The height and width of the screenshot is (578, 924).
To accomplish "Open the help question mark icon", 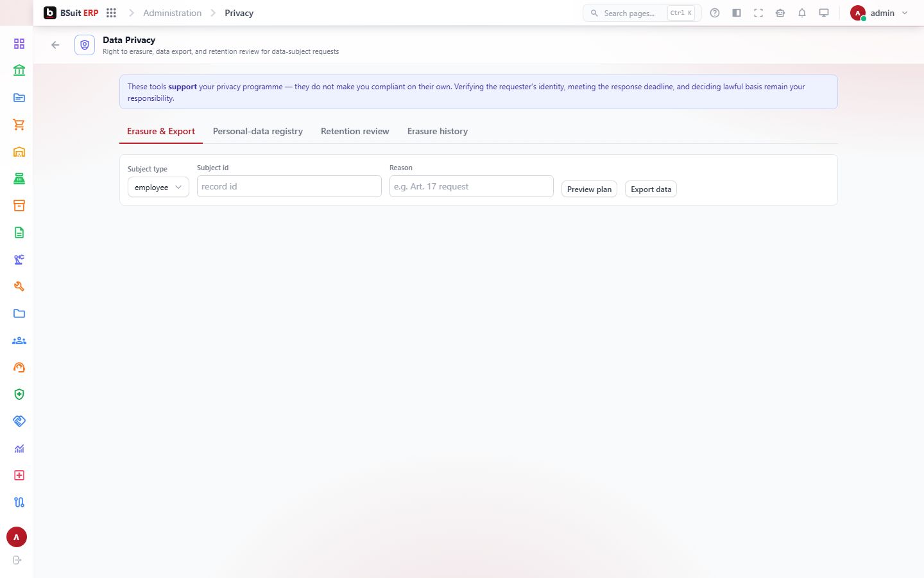I will (x=715, y=13).
